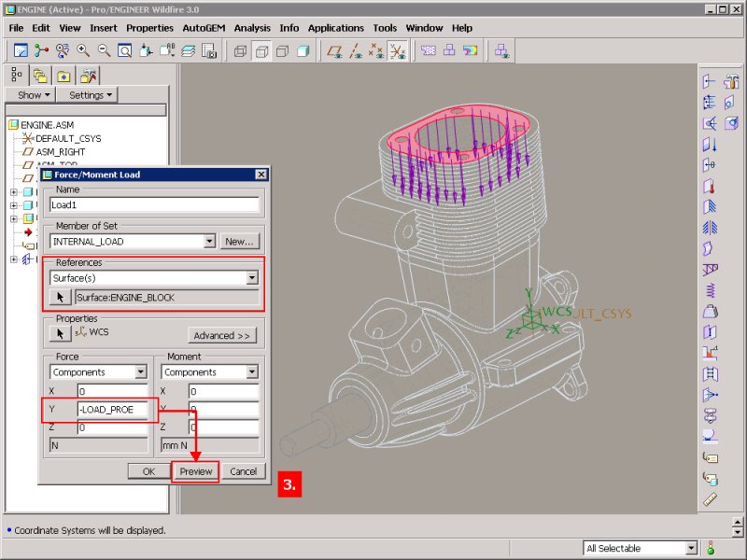747x560 pixels.
Task: Toggle datum points display
Action: coord(376,51)
